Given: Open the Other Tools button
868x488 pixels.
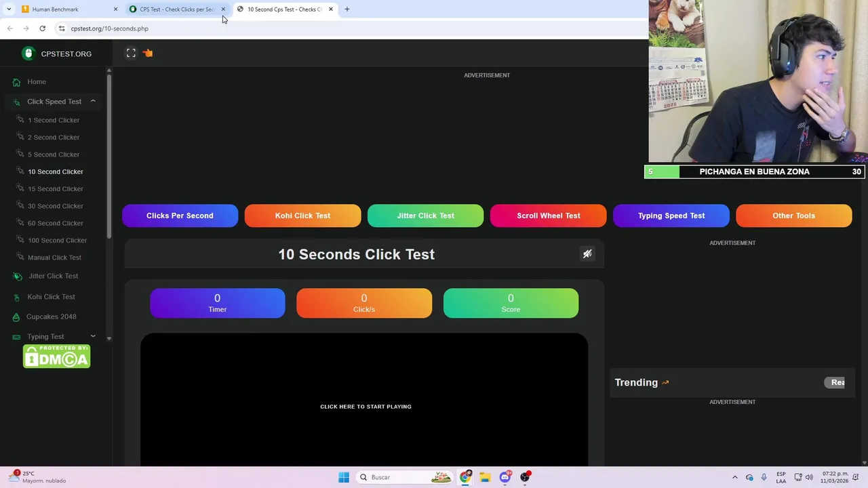Looking at the screenshot, I should tap(793, 216).
